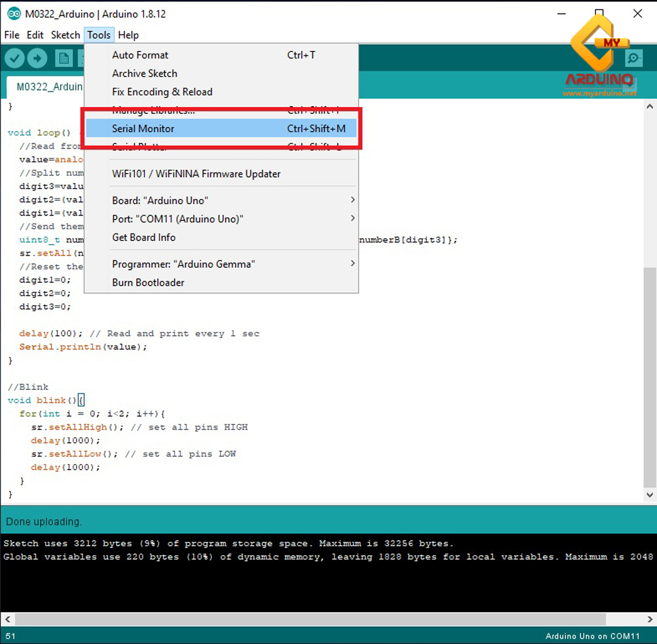Screen dimensions: 657x644
Task: Open the Help menu
Action: 128,35
